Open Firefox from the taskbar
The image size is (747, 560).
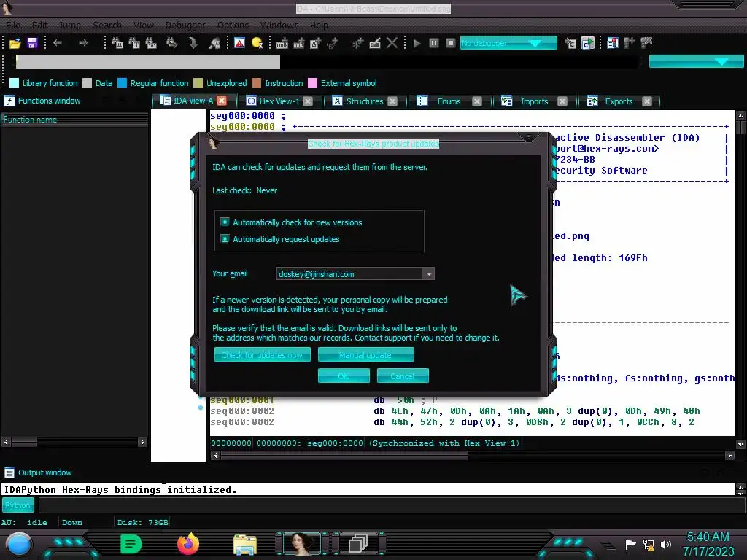(x=188, y=543)
